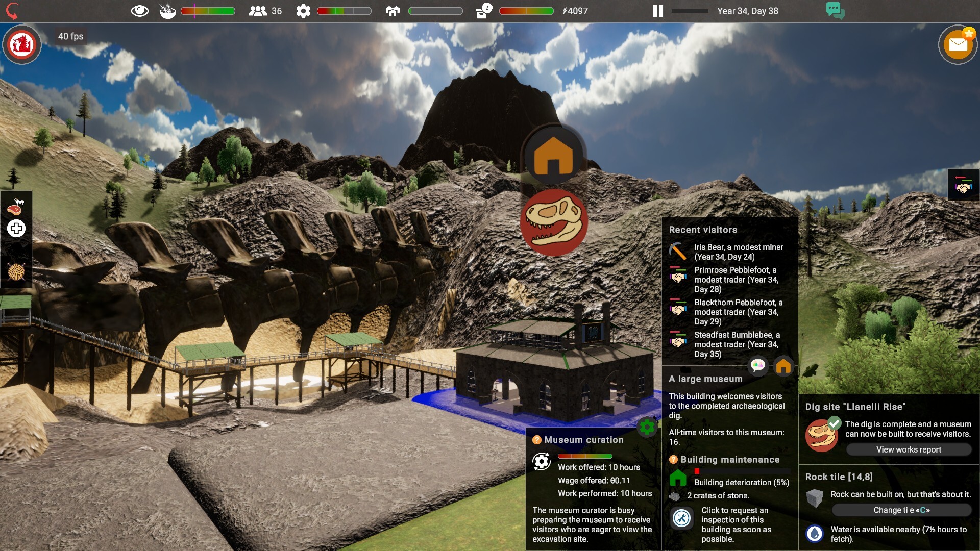The image size is (980, 551).
Task: Expand the Museum curation help question mark
Action: pos(536,439)
